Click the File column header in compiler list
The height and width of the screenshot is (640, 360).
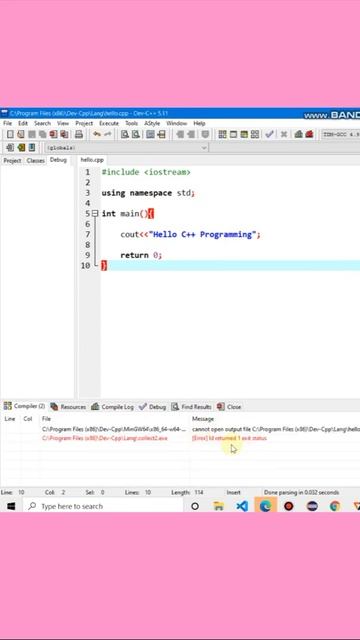point(46,419)
